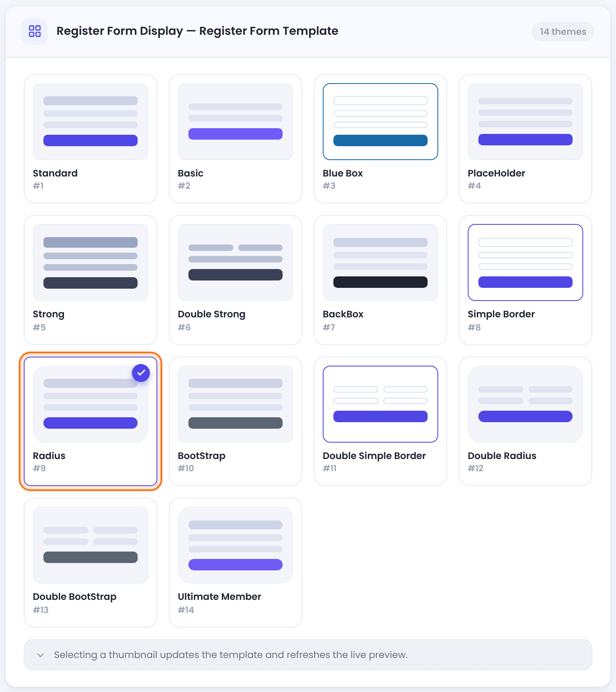Click the "Simple Border" label
This screenshot has width=616, height=692.
click(x=501, y=314)
